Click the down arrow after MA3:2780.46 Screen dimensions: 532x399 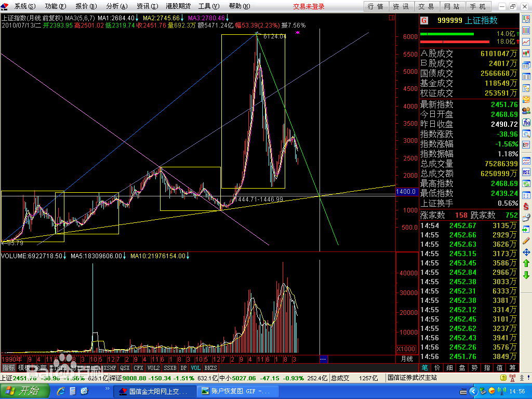[227, 18]
